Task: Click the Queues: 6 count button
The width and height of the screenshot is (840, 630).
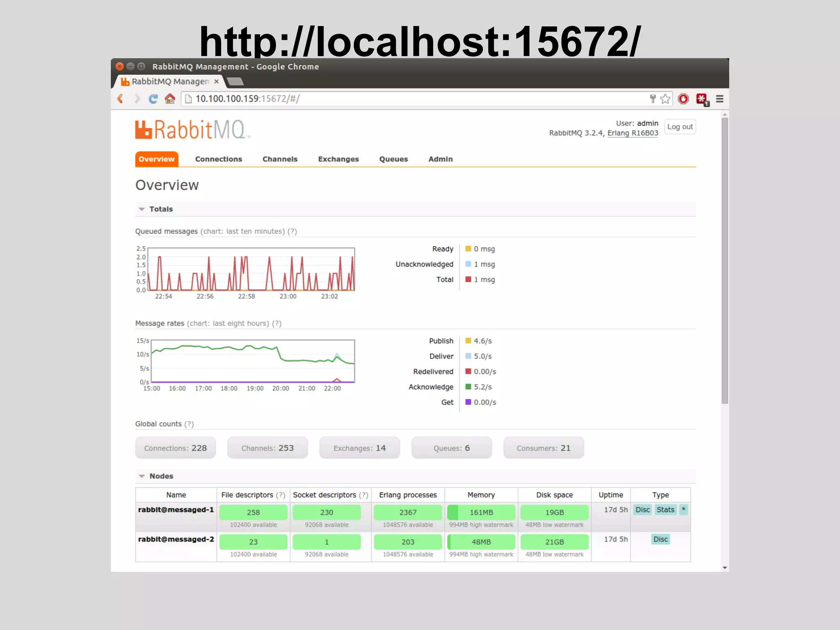Action: (x=452, y=448)
